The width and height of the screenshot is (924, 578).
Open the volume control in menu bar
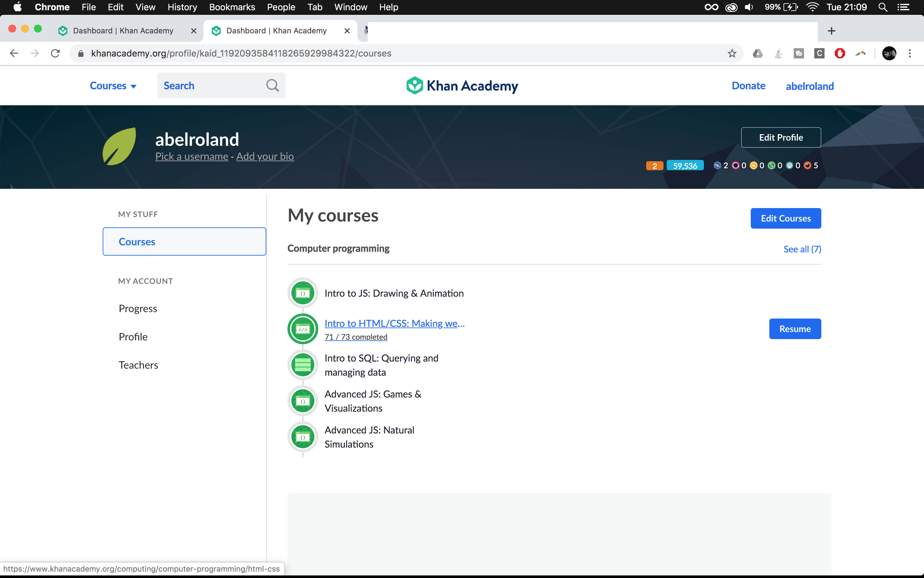749,7
